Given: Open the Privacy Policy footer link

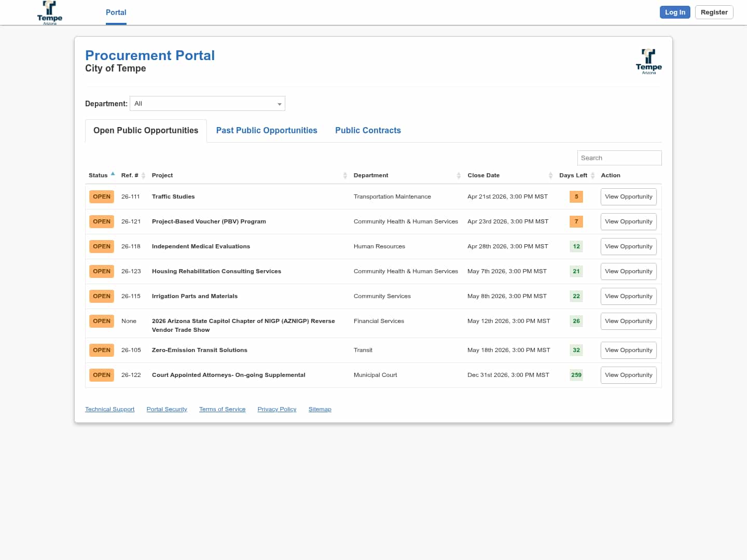Looking at the screenshot, I should coord(276,410).
